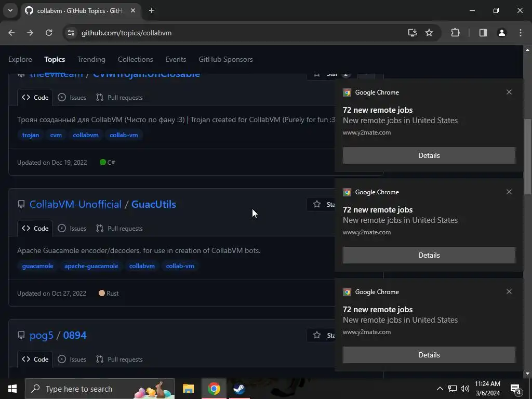Click Details on bottom notification
The image size is (532, 399).
429,355
